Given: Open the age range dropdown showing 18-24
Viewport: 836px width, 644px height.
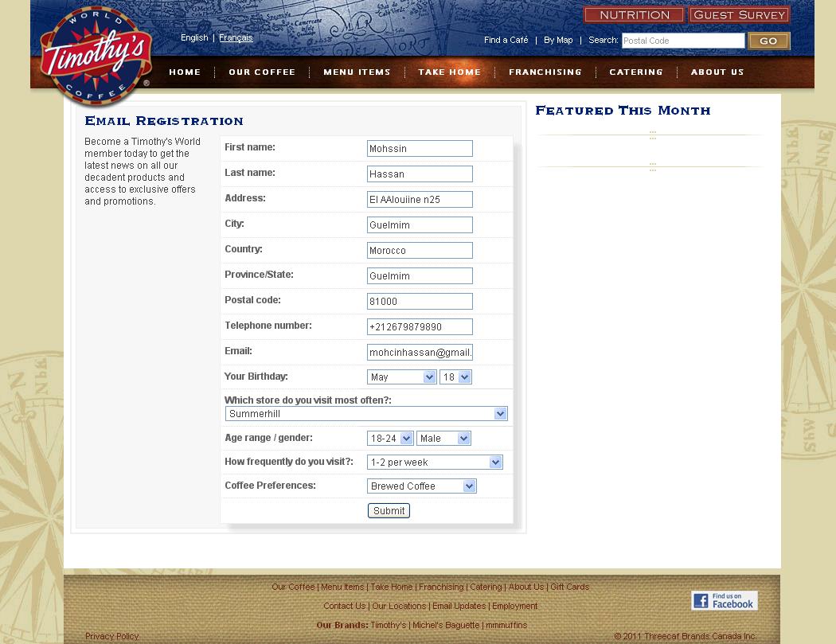Looking at the screenshot, I should [x=390, y=438].
